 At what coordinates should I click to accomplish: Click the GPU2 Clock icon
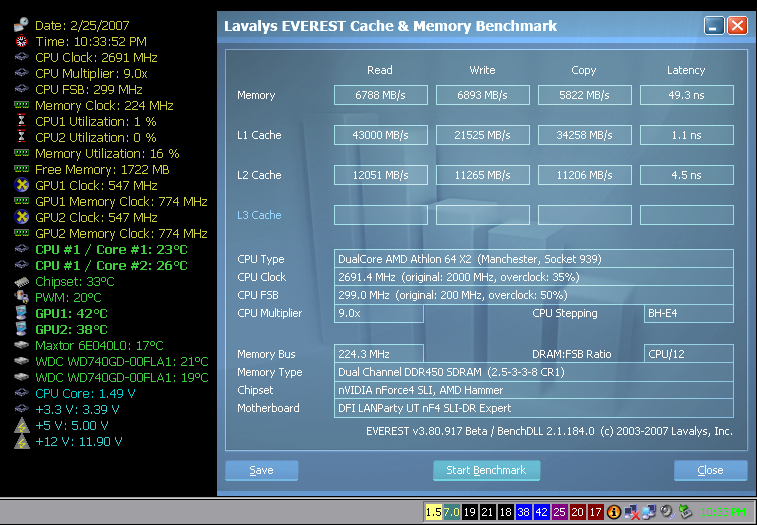click(21, 217)
